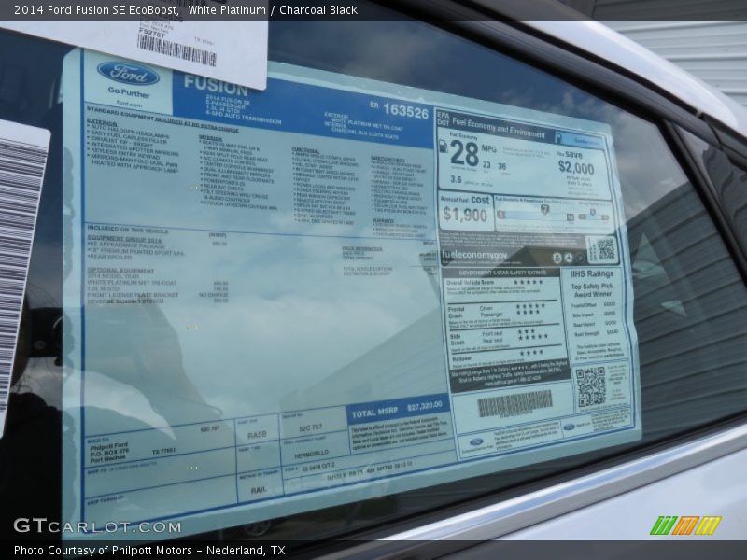
Task: Click the Keyless Entry Keypad line
Action: pyautogui.click(x=123, y=153)
